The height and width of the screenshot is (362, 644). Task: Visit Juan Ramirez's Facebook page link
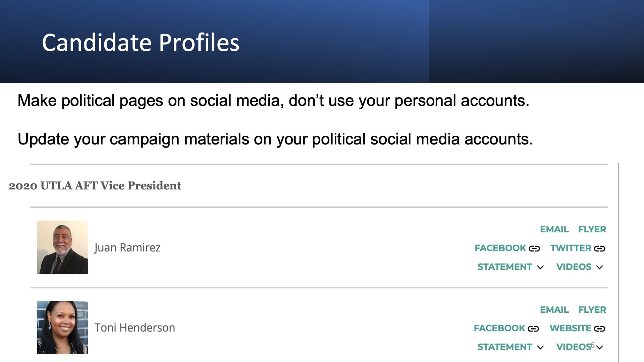coord(500,248)
